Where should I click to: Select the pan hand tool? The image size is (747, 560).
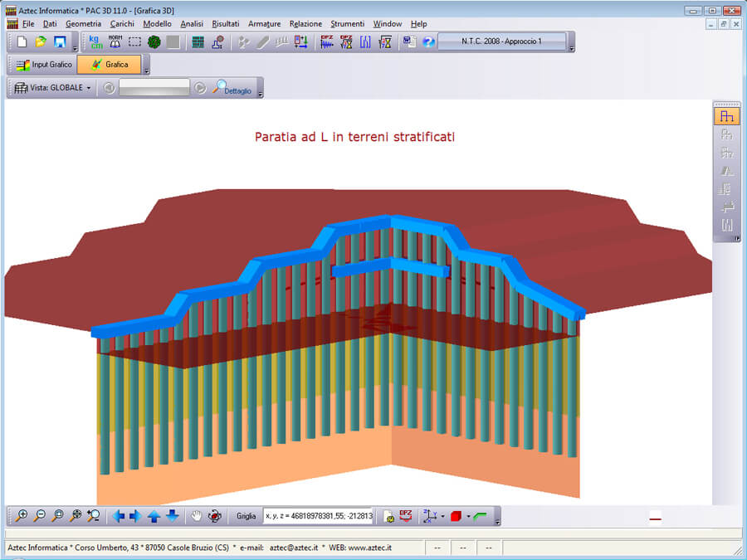[197, 516]
